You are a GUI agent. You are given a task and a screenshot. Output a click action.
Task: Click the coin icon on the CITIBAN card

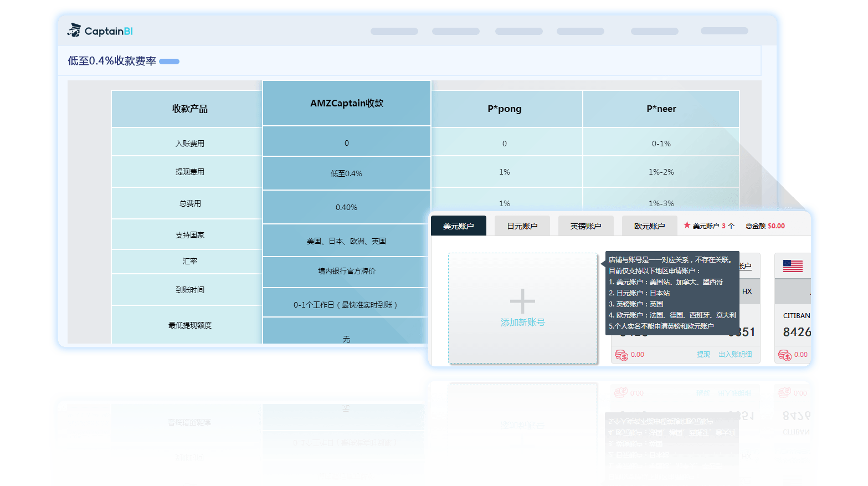784,355
